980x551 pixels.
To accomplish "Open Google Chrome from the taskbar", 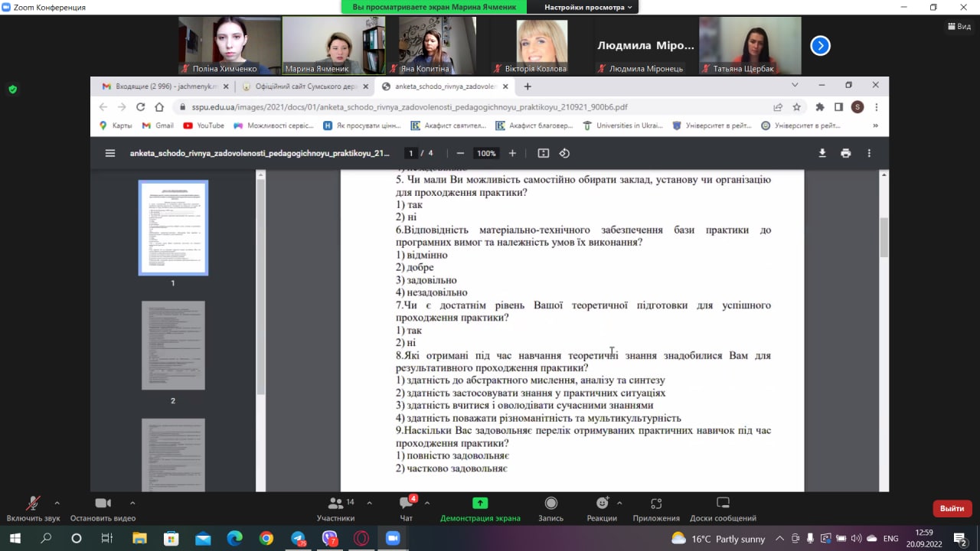I will pos(266,538).
